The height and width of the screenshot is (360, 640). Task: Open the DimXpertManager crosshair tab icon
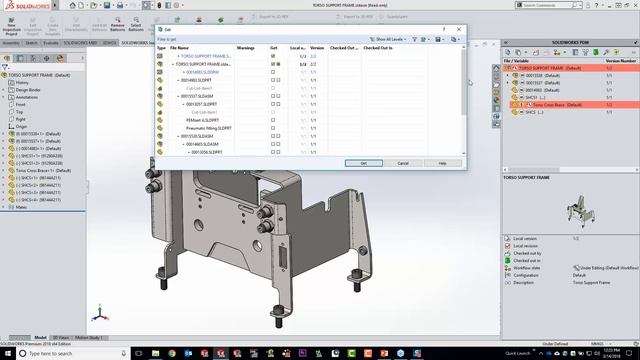(x=47, y=58)
